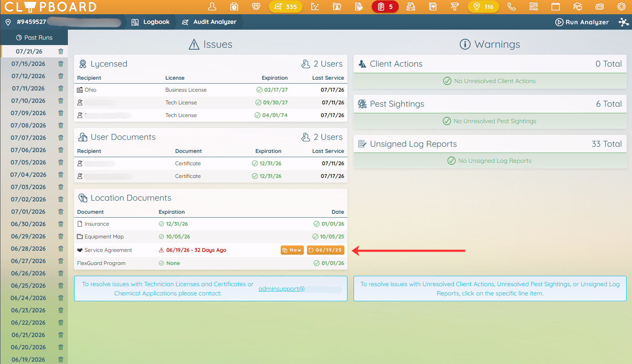Click the FlexGuard Program document row

point(211,263)
